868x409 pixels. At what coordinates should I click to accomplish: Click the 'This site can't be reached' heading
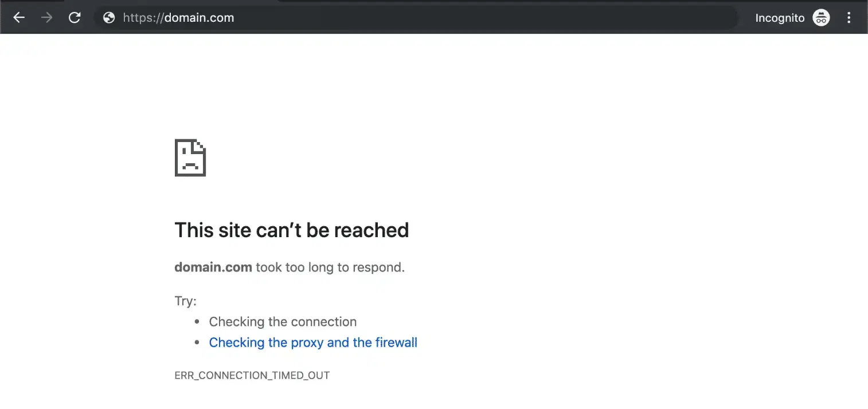pos(291,230)
